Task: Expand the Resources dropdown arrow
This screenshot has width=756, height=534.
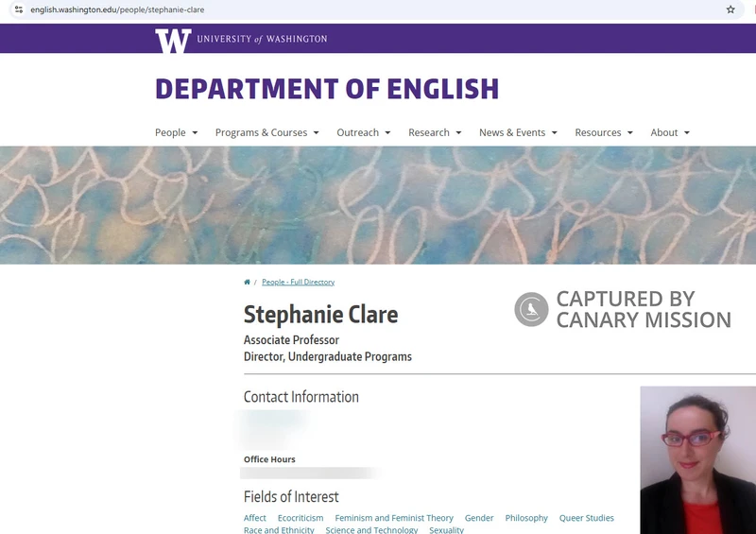Action: pos(630,132)
